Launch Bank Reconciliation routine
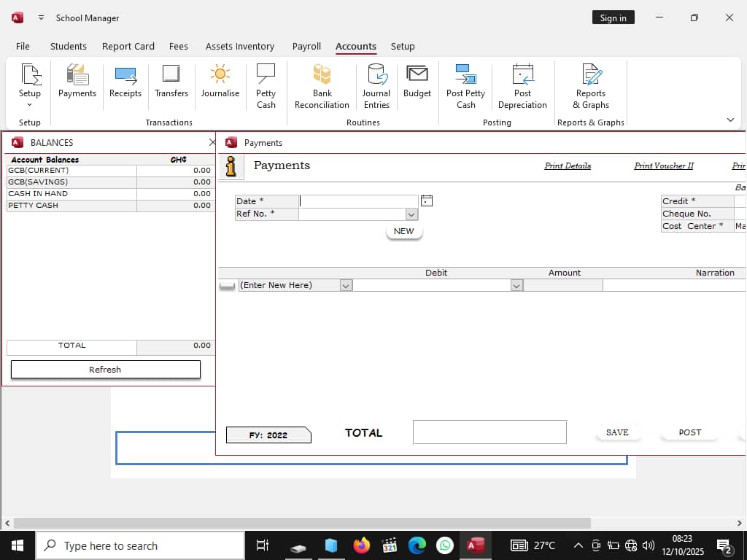 pos(322,86)
